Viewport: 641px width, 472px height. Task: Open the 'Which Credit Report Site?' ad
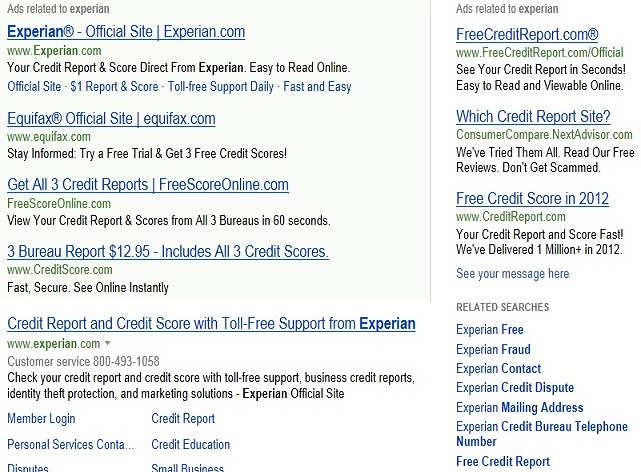[x=533, y=116]
